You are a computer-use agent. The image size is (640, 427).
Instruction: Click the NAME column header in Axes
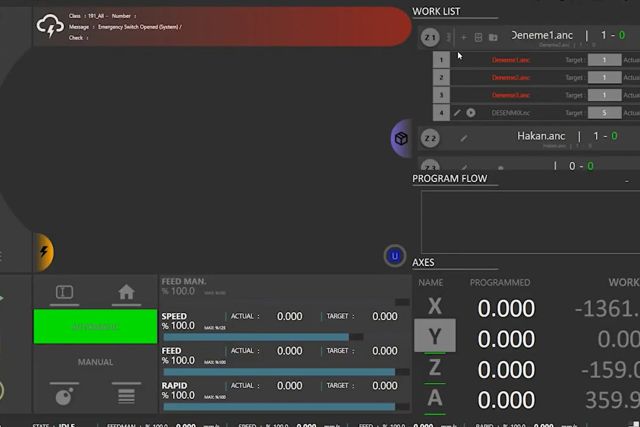pos(431,282)
